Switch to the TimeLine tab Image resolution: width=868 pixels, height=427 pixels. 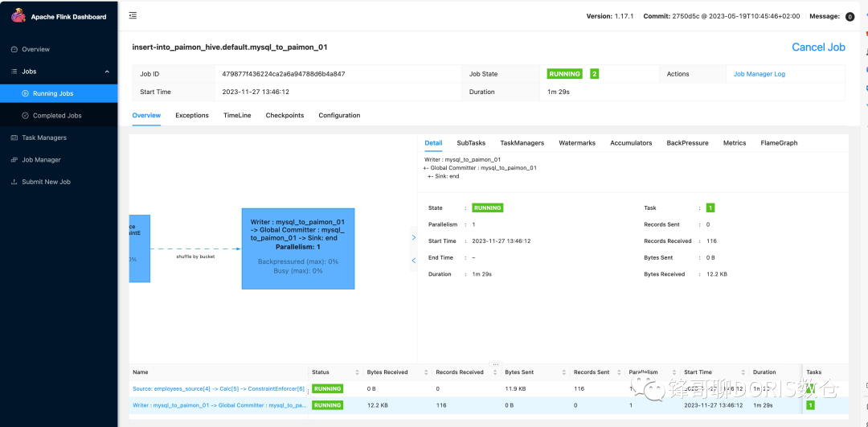click(237, 115)
